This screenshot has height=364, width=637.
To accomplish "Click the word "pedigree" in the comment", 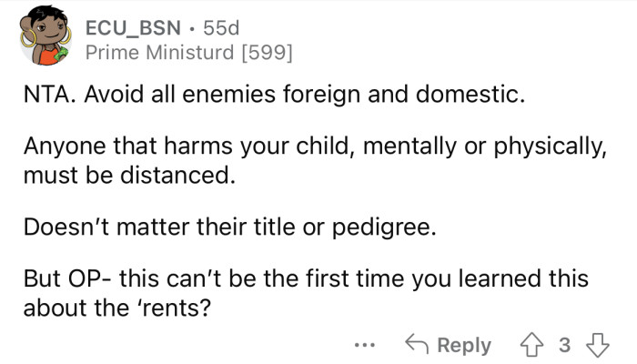I will 392,227.
